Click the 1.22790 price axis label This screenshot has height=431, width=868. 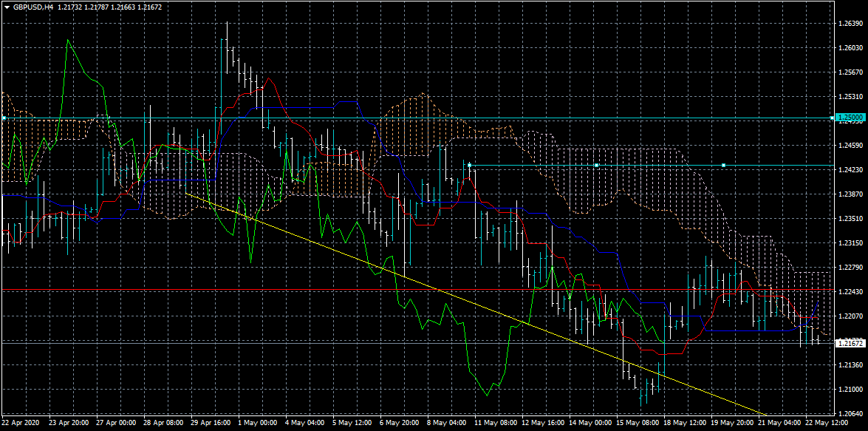(851, 267)
